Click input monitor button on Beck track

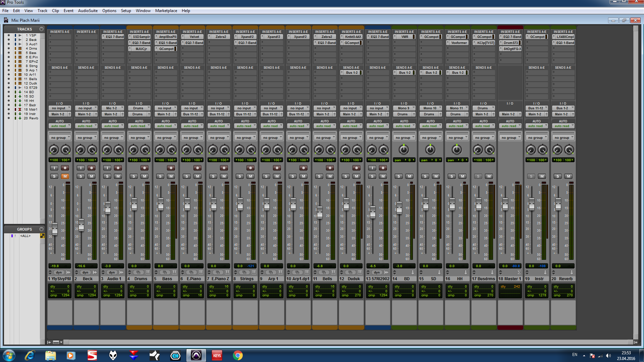point(80,168)
